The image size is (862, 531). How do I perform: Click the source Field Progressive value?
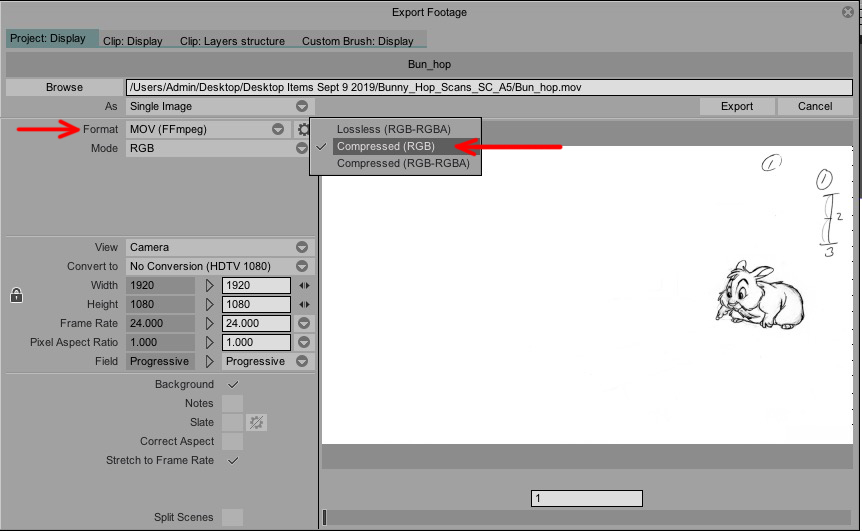pos(160,362)
